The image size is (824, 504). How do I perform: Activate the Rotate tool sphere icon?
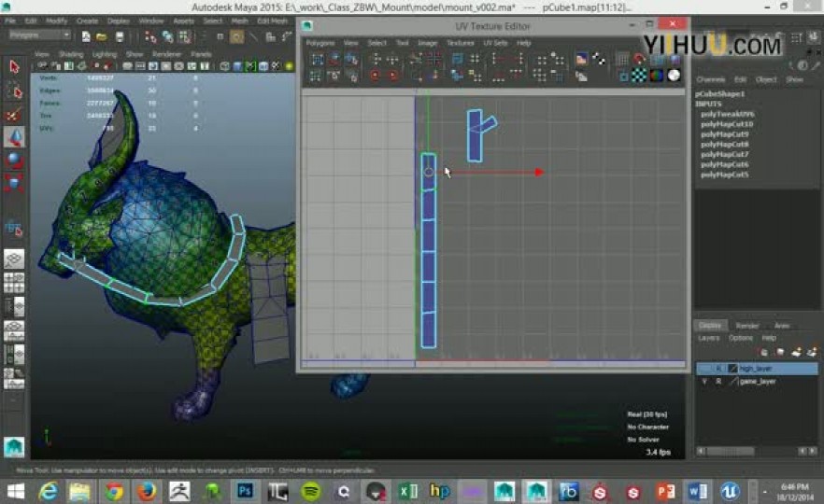click(14, 161)
